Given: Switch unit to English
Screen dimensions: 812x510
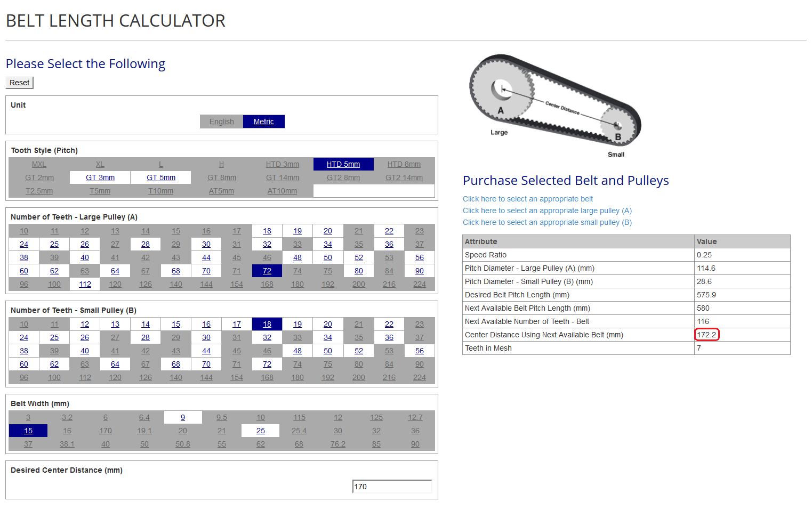Looking at the screenshot, I should point(221,122).
